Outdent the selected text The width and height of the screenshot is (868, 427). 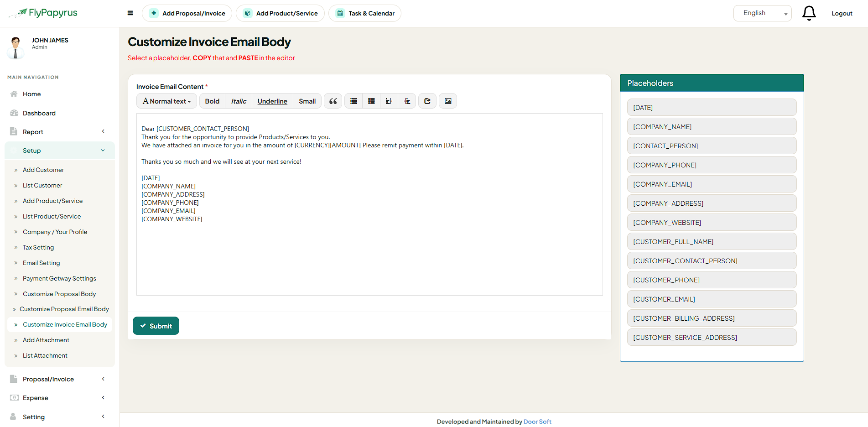389,101
